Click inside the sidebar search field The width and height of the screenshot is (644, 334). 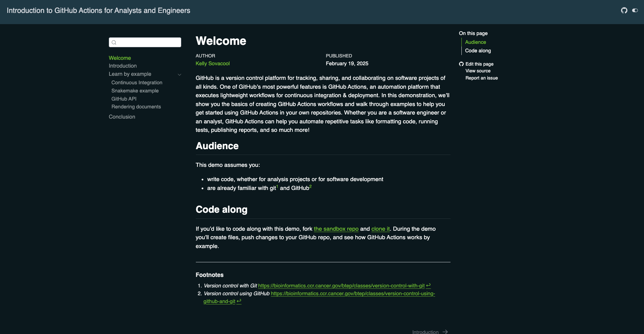coord(148,42)
